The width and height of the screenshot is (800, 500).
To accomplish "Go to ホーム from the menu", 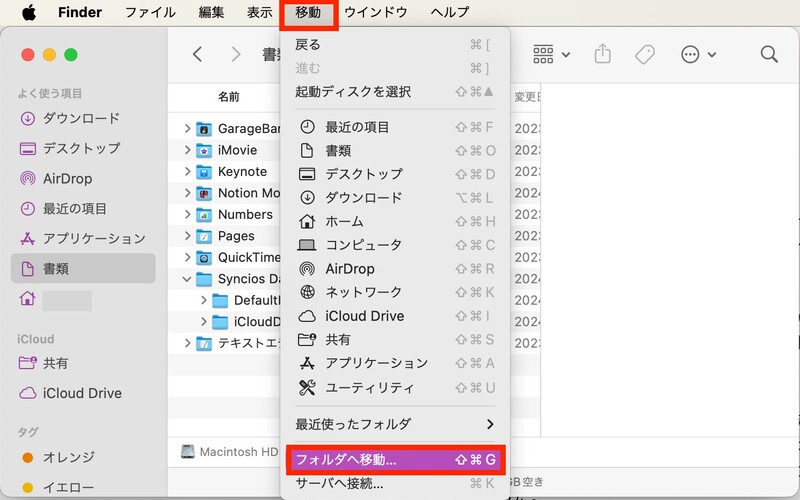I will [395, 221].
